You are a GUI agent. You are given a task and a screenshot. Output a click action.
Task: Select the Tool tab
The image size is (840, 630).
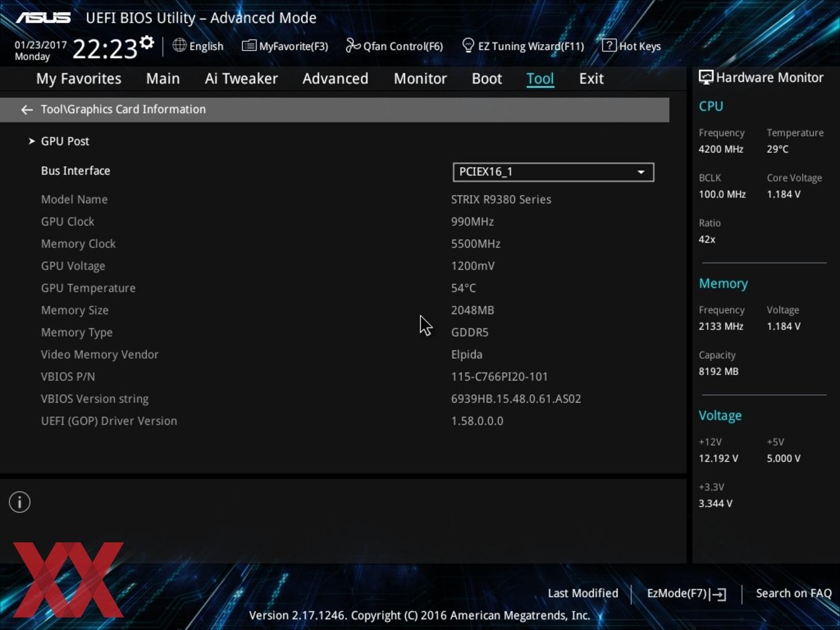pos(540,78)
